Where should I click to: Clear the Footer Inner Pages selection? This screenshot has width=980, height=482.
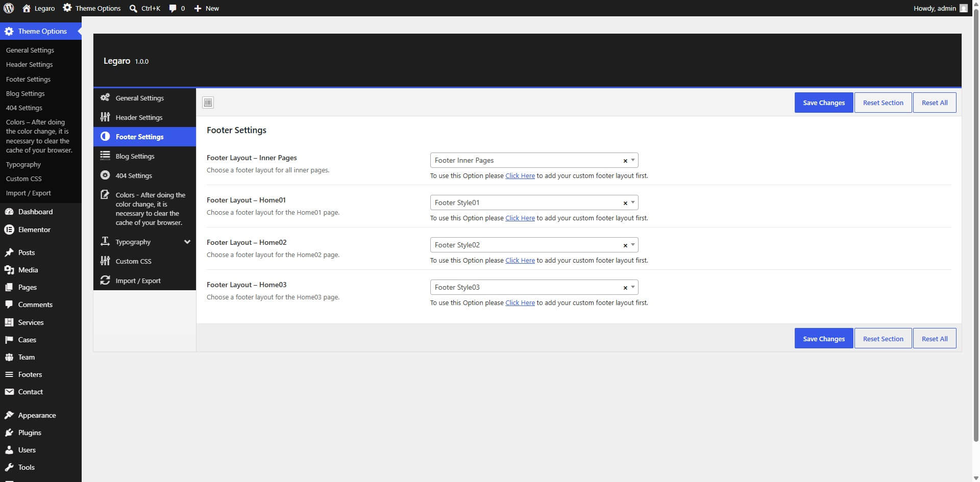625,161
